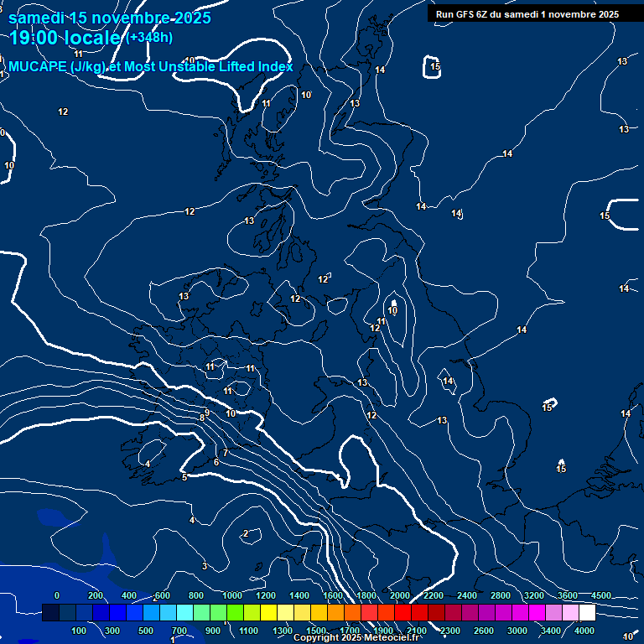
Task: Pick the pure red 2100 swatch
Action: coord(402,612)
